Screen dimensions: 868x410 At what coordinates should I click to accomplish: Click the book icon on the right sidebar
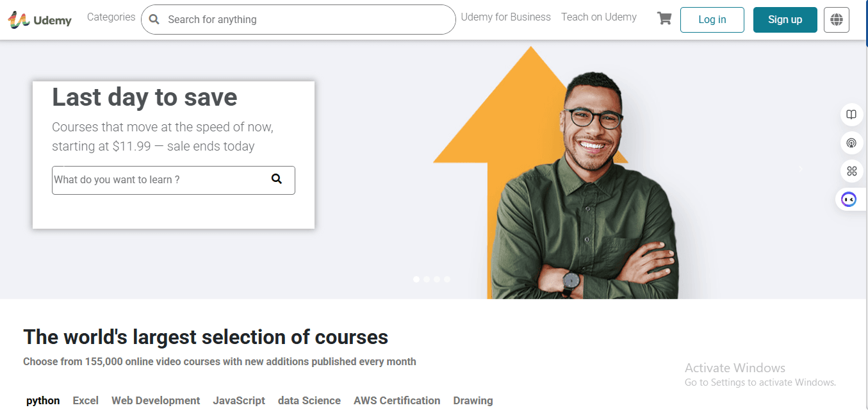pyautogui.click(x=851, y=115)
